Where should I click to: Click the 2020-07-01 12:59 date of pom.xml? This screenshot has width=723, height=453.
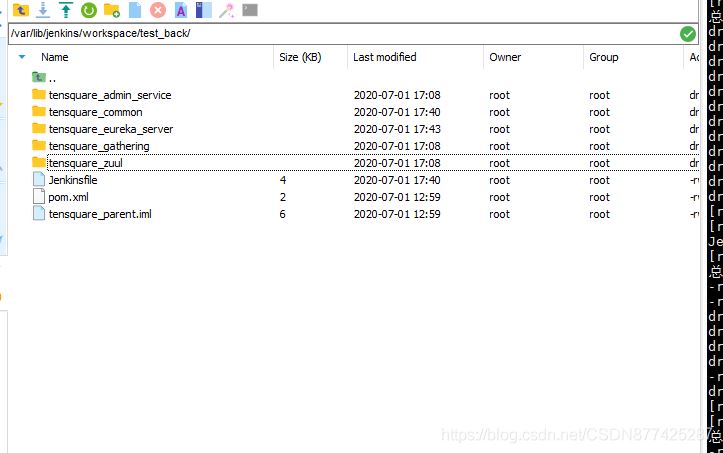[x=397, y=197]
